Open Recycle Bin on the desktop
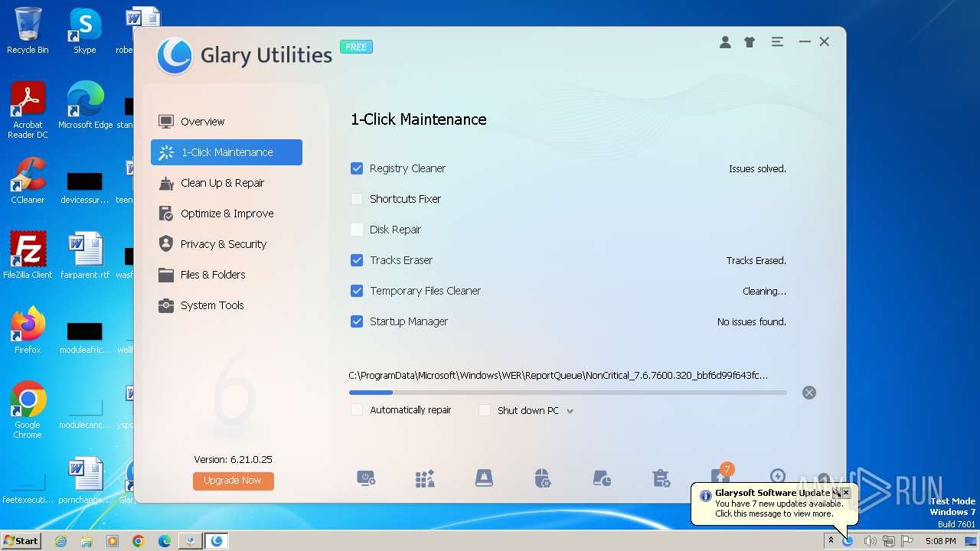 point(28,31)
